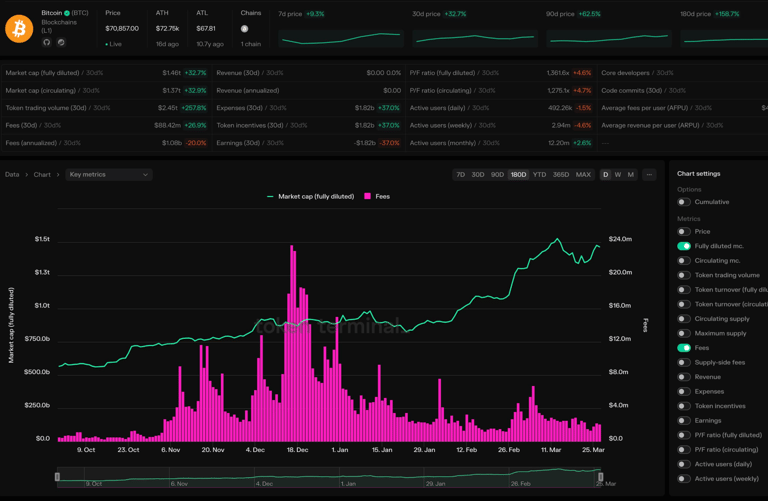This screenshot has width=768, height=501.
Task: Click the Blockchains (L1) category label
Action: coord(59,26)
